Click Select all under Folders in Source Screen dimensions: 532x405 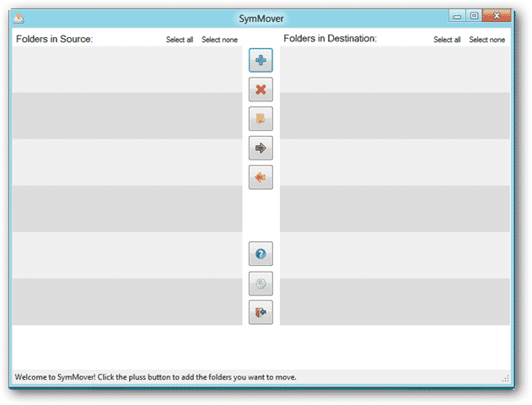click(x=180, y=40)
